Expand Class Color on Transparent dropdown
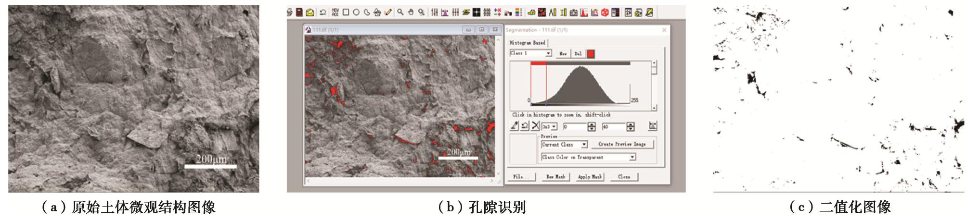Screen dimensions: 980x220 pyautogui.click(x=632, y=157)
